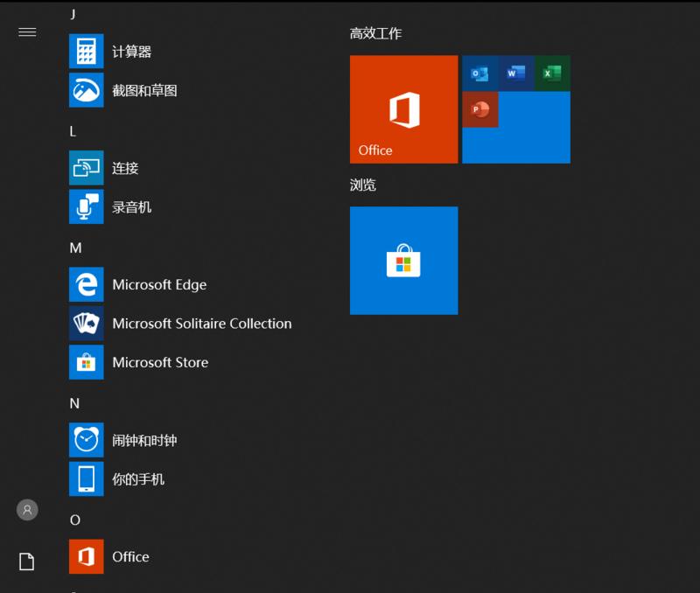Click the M section header letter
700x593 pixels.
click(x=75, y=248)
